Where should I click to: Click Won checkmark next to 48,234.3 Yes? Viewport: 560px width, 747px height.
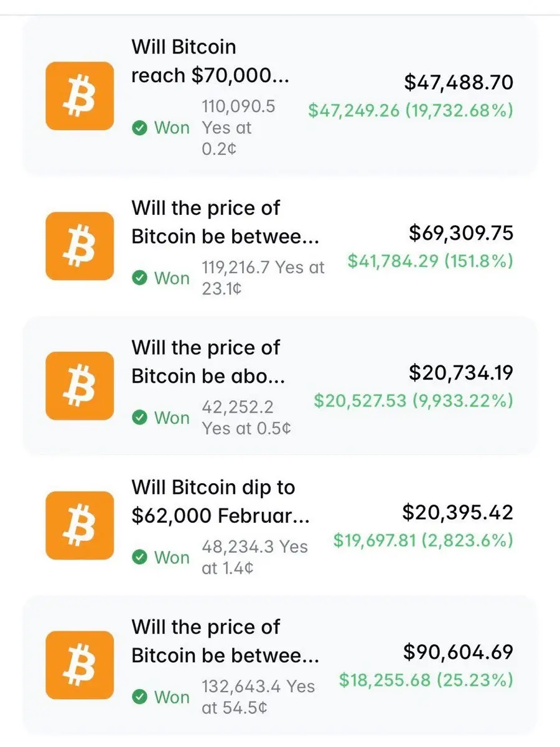(x=140, y=557)
